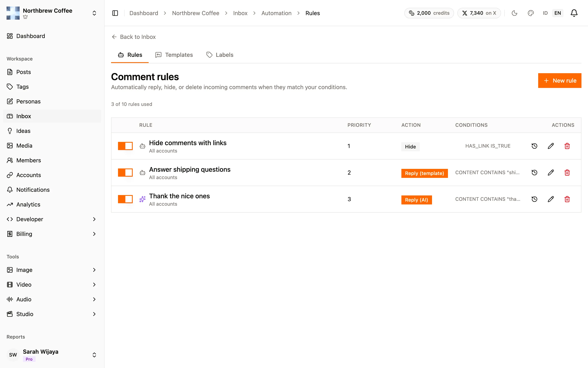Edit the Hide comments with links rule
Image resolution: width=588 pixels, height=368 pixels.
click(551, 146)
